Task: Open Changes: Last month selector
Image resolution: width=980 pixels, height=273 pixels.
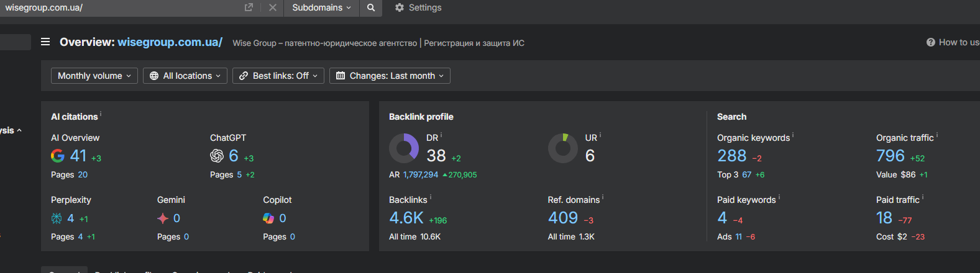Action: 390,76
